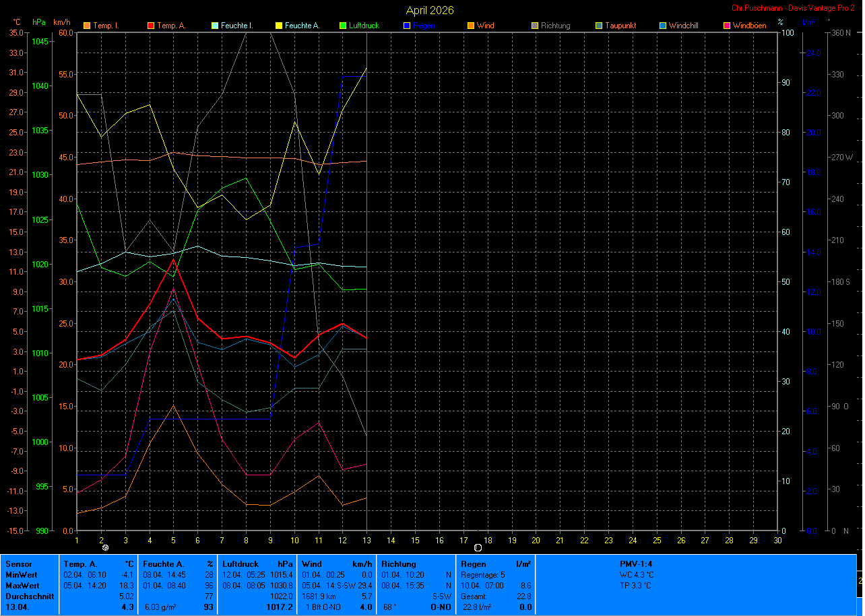The height and width of the screenshot is (616, 865).
Task: Click the orange Temp. I. legend swatch
Action: coord(86,26)
